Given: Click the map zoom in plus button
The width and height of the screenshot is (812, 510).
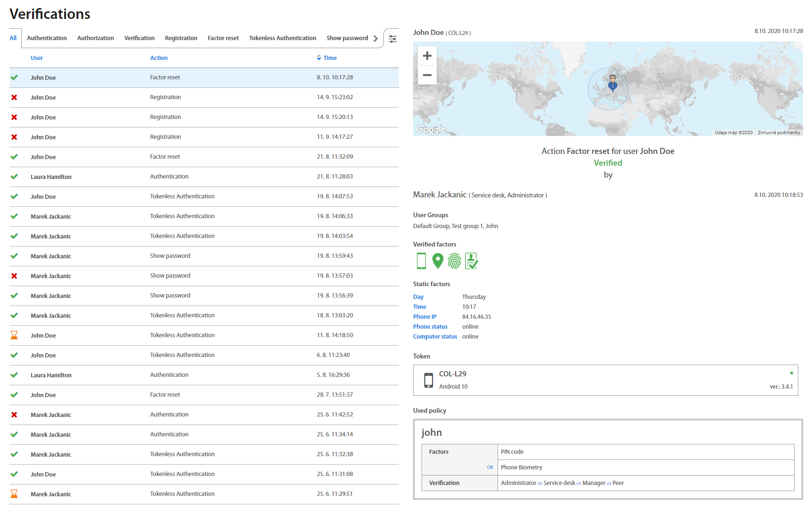Looking at the screenshot, I should point(427,56).
